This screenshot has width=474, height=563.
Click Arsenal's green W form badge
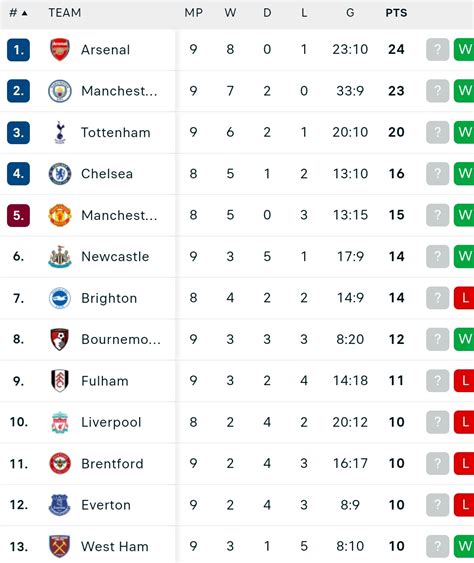pyautogui.click(x=464, y=50)
